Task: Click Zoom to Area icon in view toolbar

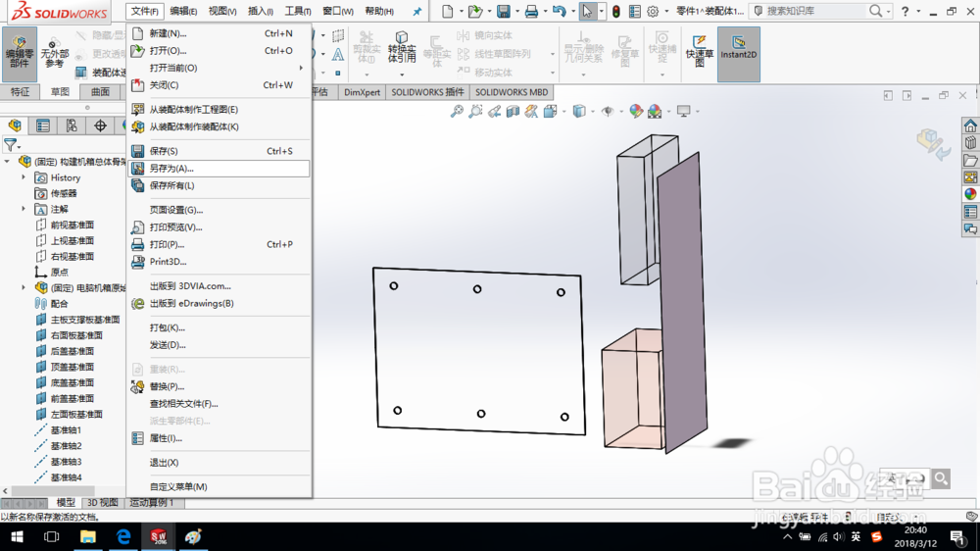Action: (x=475, y=112)
